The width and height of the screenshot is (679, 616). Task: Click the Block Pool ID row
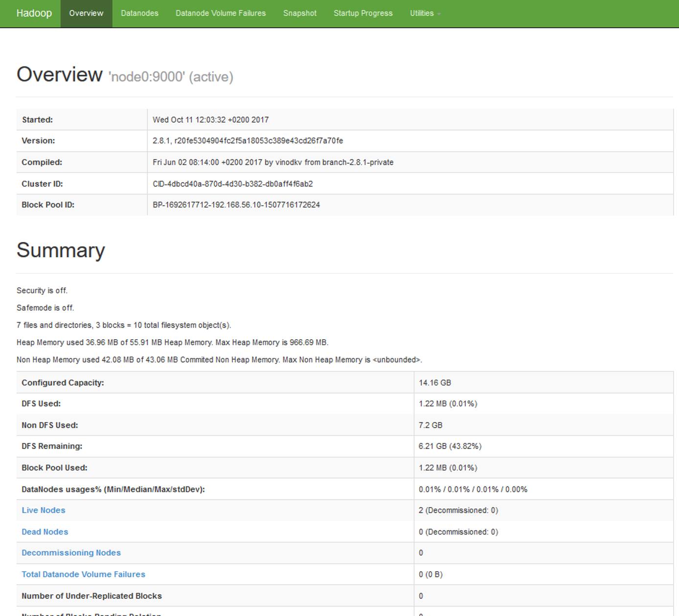[237, 205]
